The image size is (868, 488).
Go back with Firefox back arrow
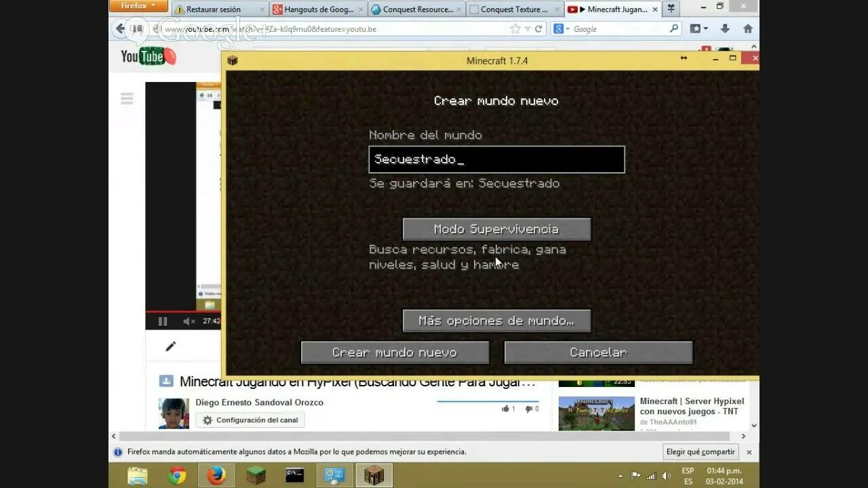(x=120, y=28)
